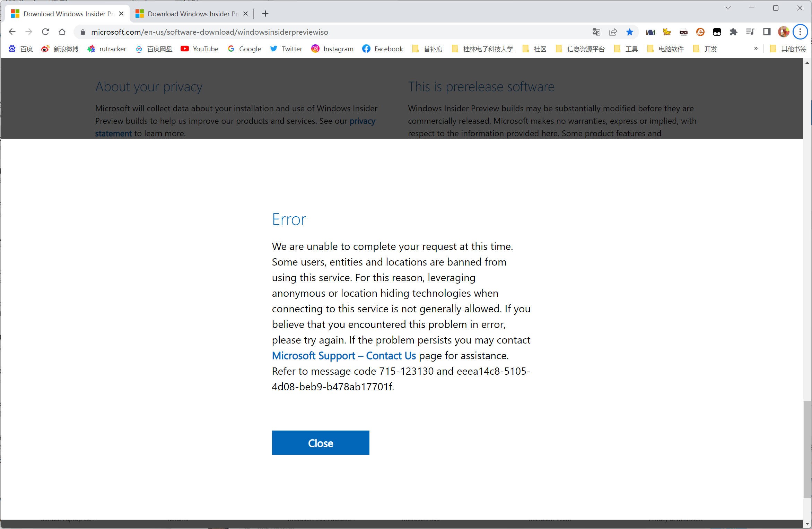Maximize the browser window
The height and width of the screenshot is (529, 812).
pos(776,8)
